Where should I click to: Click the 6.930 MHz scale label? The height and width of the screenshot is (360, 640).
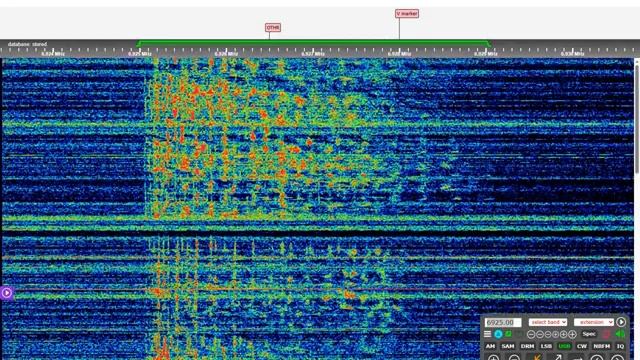point(572,53)
